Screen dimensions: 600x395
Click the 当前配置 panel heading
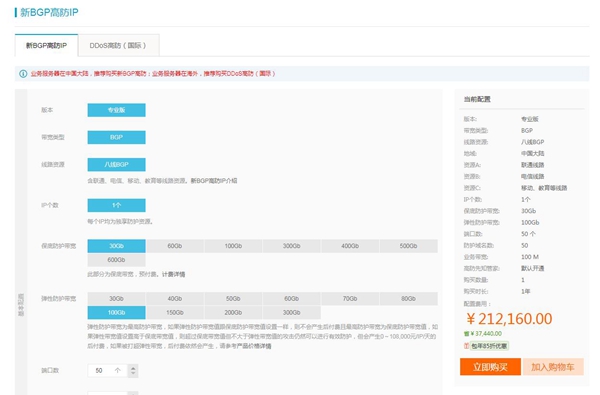click(x=477, y=99)
